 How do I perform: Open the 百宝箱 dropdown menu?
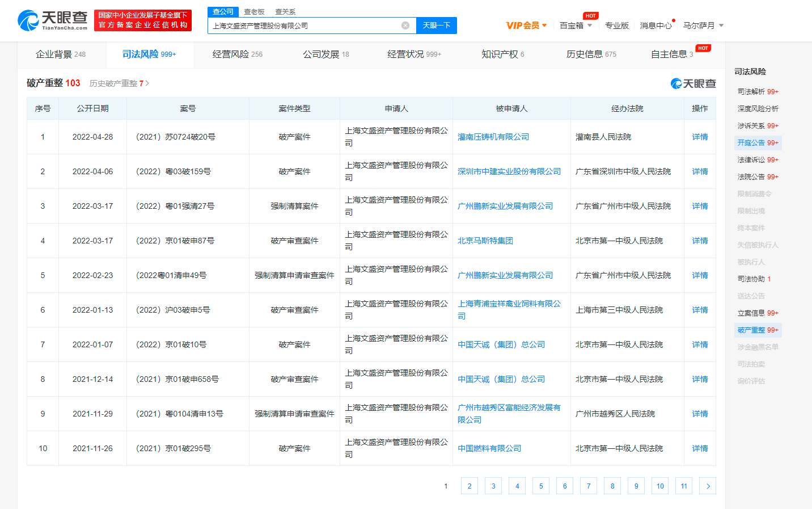click(576, 26)
